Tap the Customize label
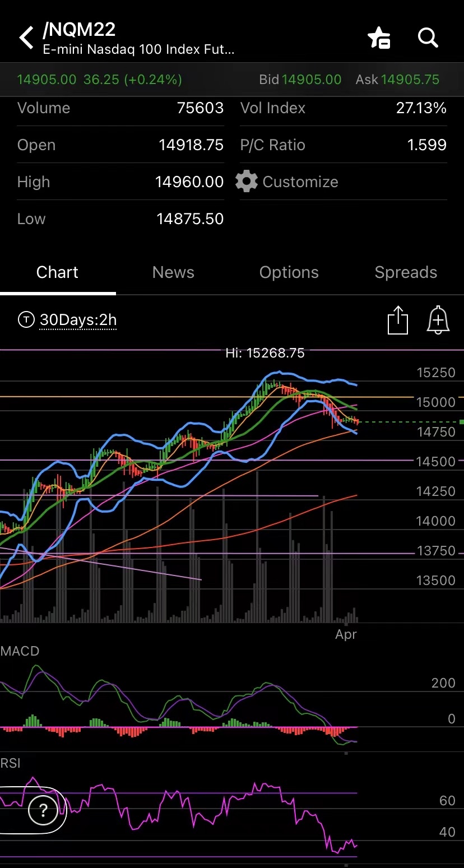This screenshot has width=464, height=868. coord(300,182)
